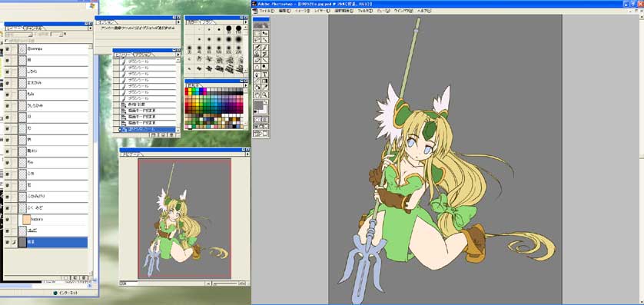The height and width of the screenshot is (305, 644).
Task: Open the blend mode dropdown in Layers panel
Action: tap(19, 35)
